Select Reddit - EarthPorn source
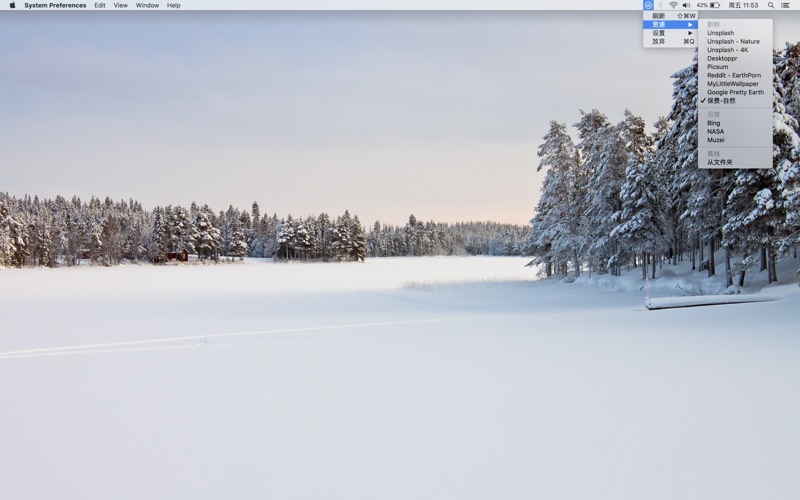 [735, 75]
